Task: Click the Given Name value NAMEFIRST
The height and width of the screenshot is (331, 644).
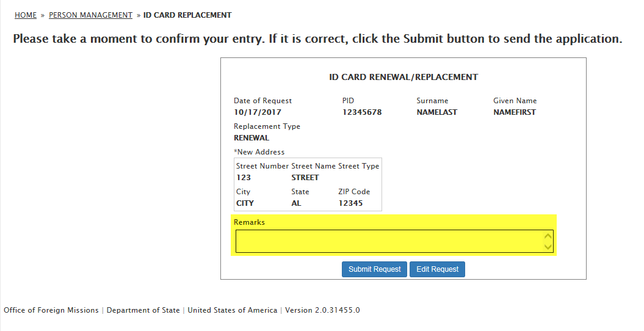Action: pyautogui.click(x=515, y=112)
